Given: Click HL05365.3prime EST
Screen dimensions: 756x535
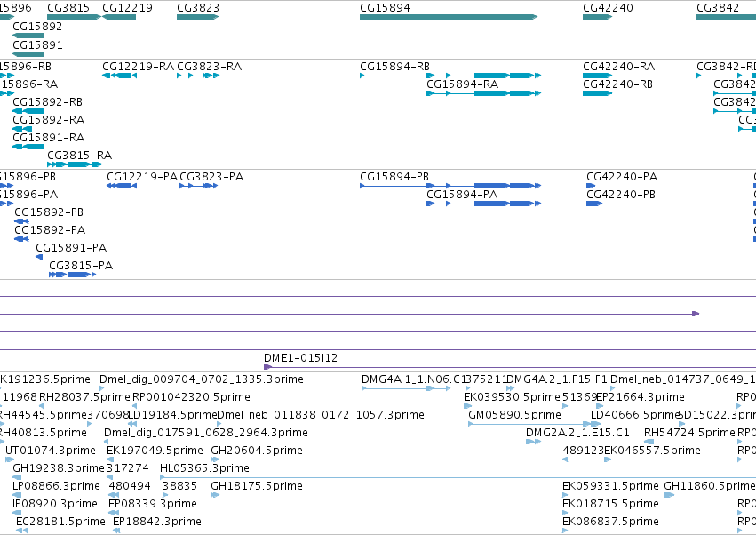Looking at the screenshot, I should [458, 477].
